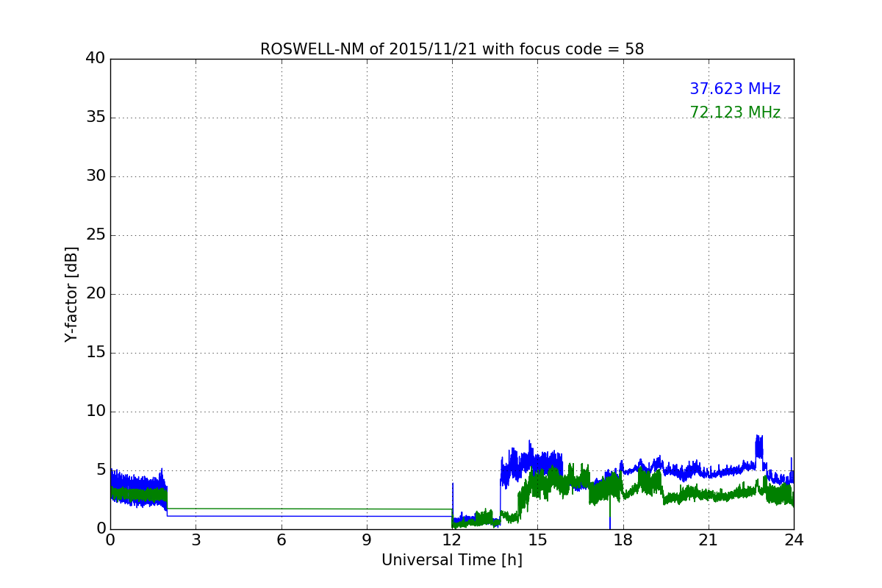Click y-axis tick label '25'

tap(96, 235)
